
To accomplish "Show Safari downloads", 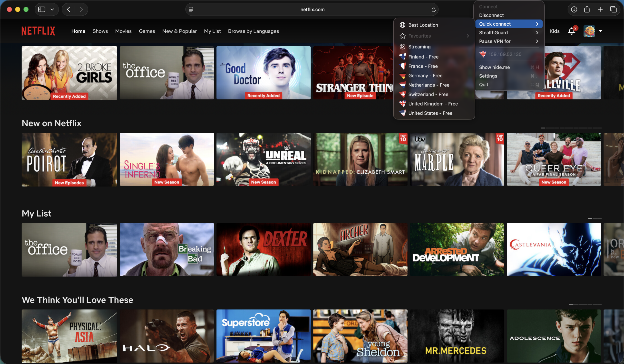I will tap(574, 10).
